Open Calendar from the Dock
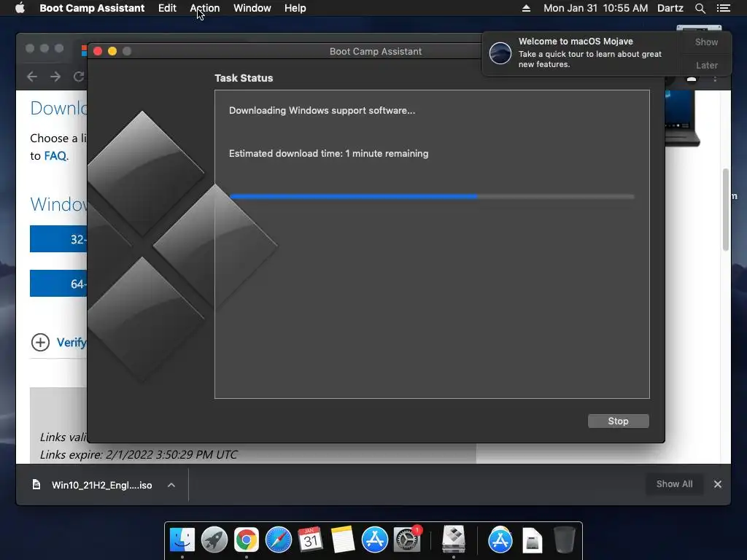 (310, 540)
